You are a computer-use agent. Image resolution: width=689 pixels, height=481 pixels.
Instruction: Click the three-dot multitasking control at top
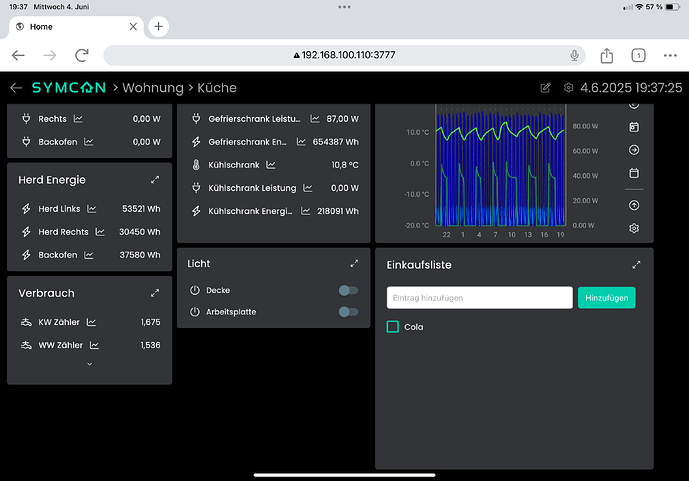pos(344,7)
